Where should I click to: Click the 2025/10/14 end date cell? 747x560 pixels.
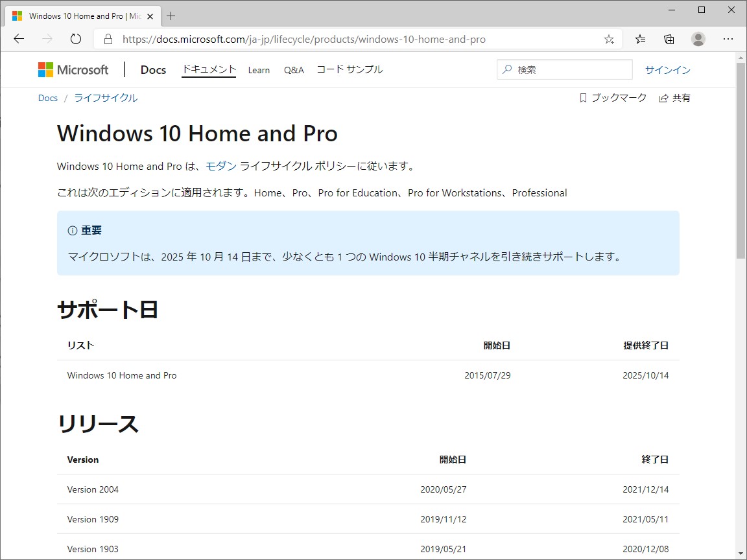click(646, 375)
